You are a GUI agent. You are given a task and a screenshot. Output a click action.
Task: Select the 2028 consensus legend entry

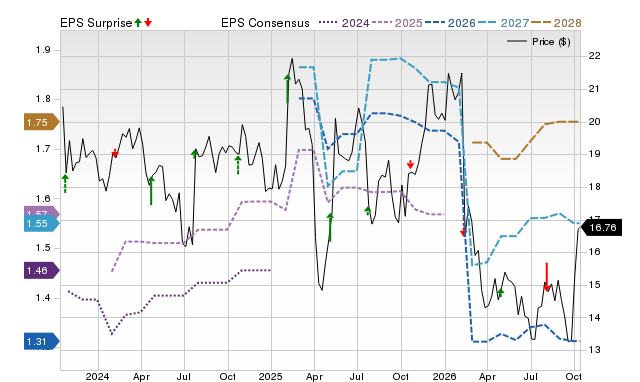pos(556,23)
